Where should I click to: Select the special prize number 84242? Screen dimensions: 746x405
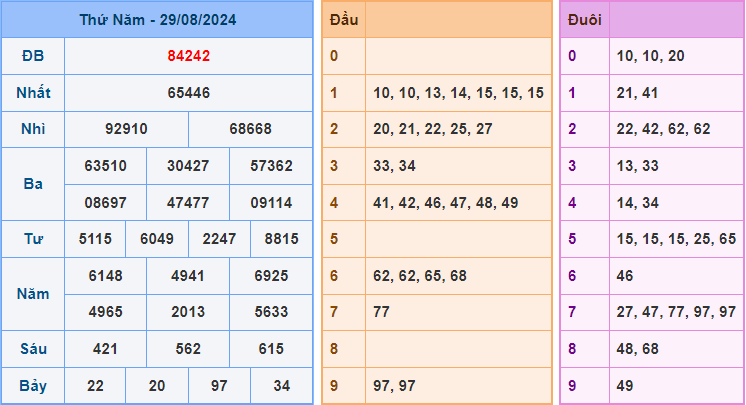188,56
